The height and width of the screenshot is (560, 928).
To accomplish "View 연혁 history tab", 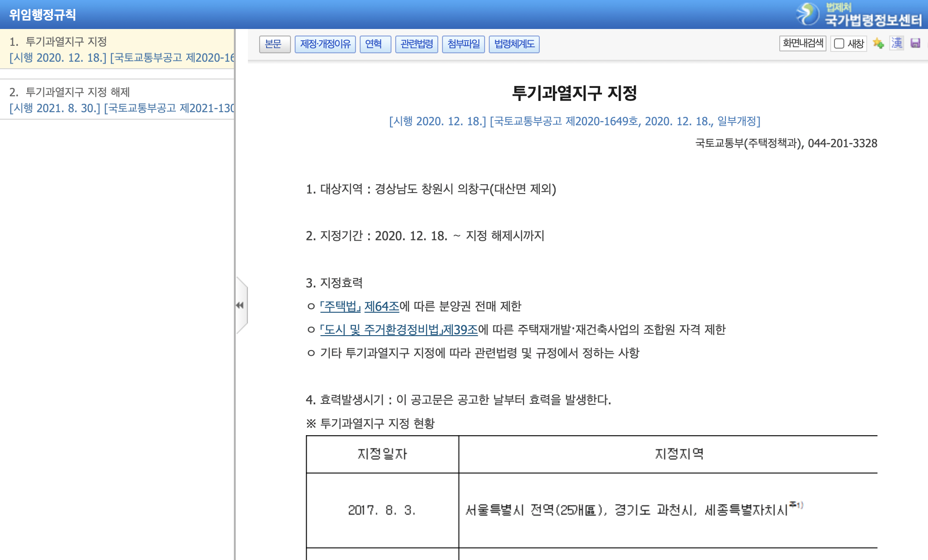I will click(x=375, y=44).
